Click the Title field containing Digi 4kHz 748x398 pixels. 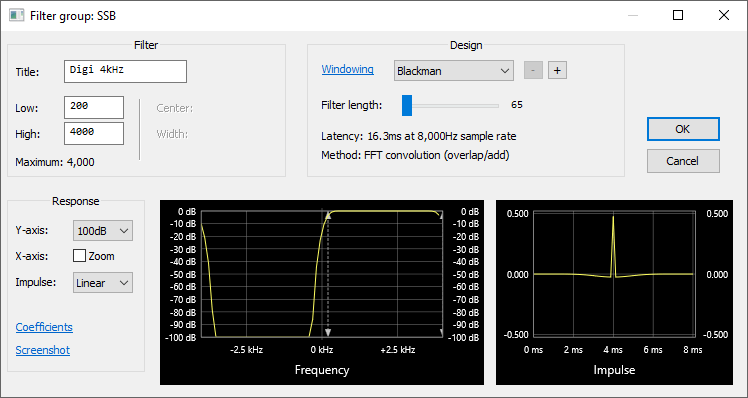(125, 72)
